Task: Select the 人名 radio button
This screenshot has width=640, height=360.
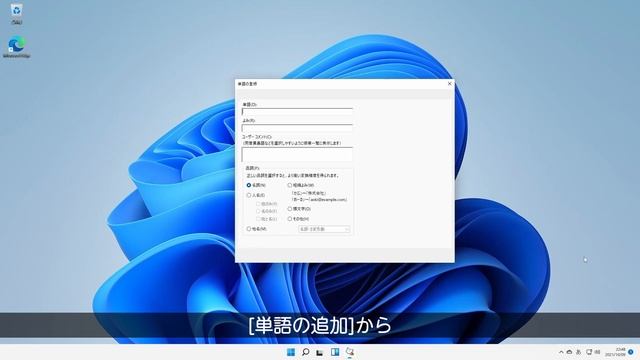Action: coord(249,196)
